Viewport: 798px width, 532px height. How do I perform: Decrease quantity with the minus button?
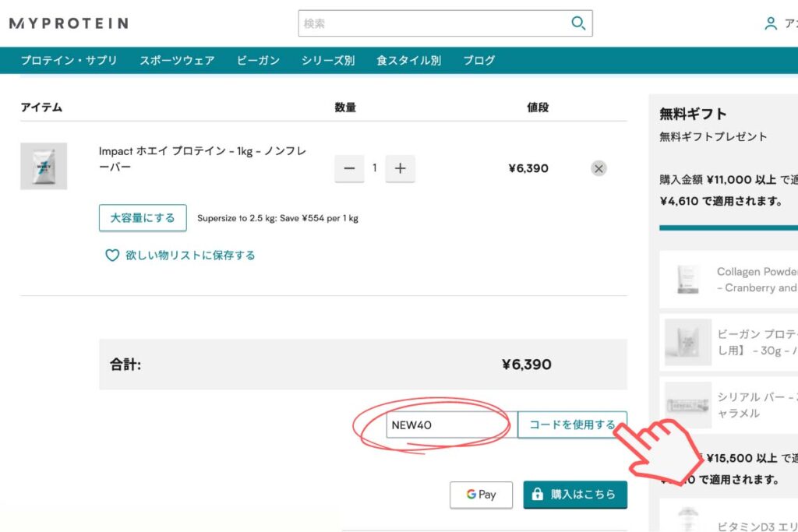point(349,168)
